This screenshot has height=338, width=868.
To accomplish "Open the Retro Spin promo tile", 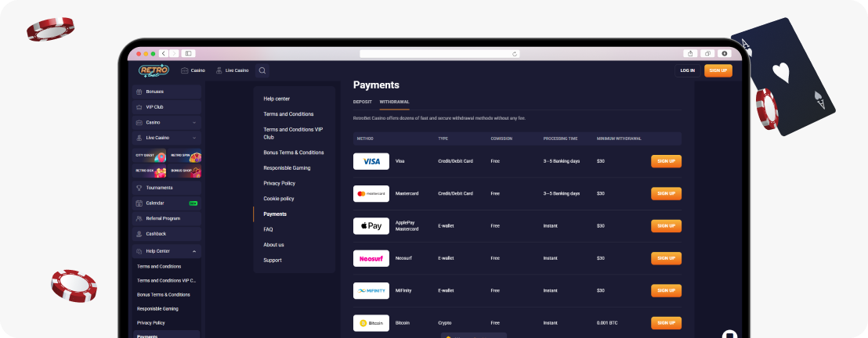I will [x=184, y=156].
